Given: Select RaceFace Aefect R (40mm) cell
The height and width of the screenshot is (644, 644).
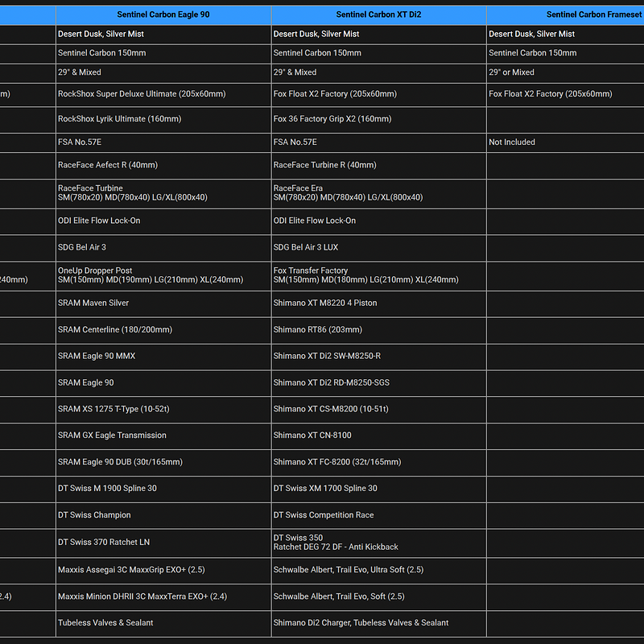Looking at the screenshot, I should tap(163, 166).
